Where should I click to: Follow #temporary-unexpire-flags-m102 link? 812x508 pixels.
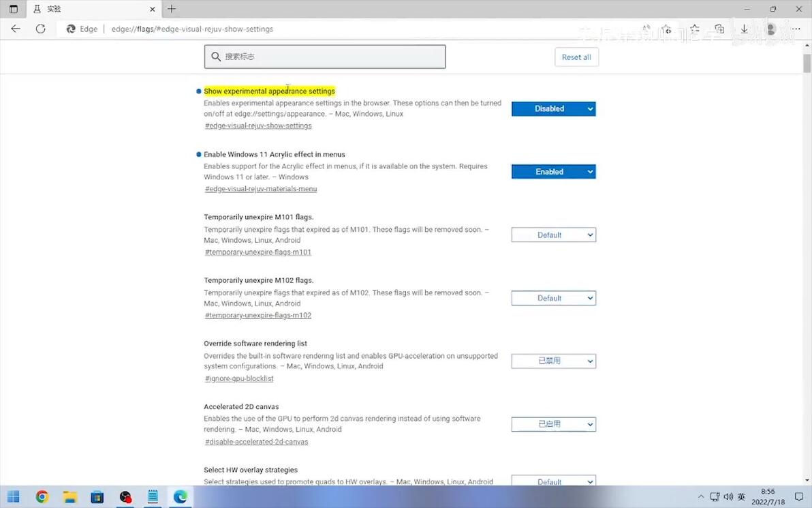tap(258, 315)
